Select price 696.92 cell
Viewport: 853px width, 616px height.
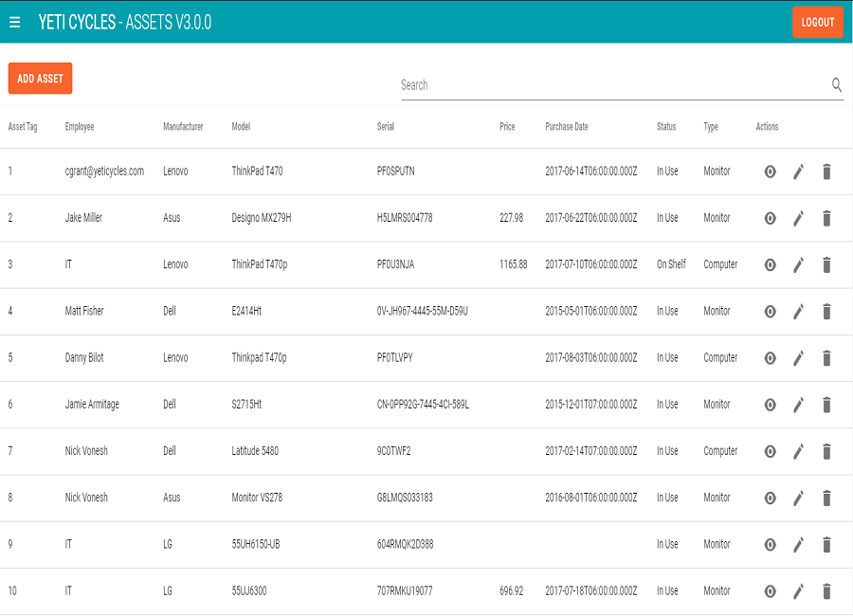point(511,591)
